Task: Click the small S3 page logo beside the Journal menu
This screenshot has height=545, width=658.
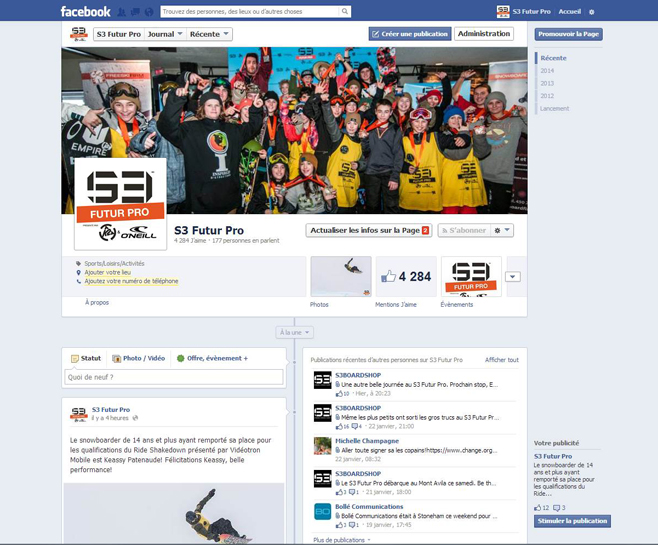Action: 78,34
